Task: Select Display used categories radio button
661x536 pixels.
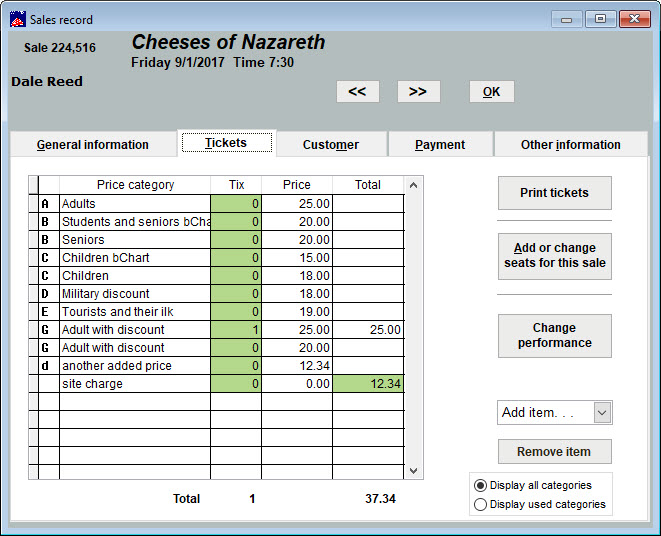Action: tap(480, 504)
